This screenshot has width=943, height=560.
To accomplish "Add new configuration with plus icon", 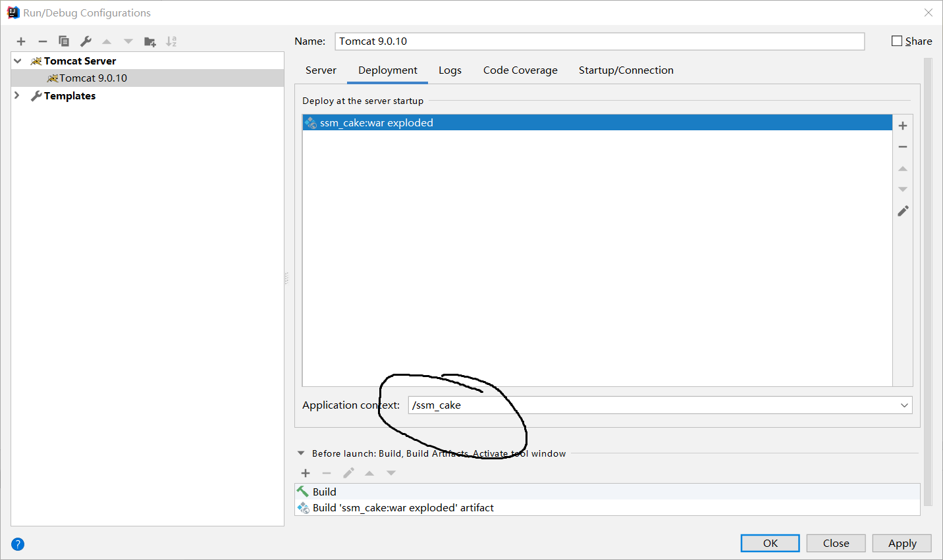I will tap(21, 41).
